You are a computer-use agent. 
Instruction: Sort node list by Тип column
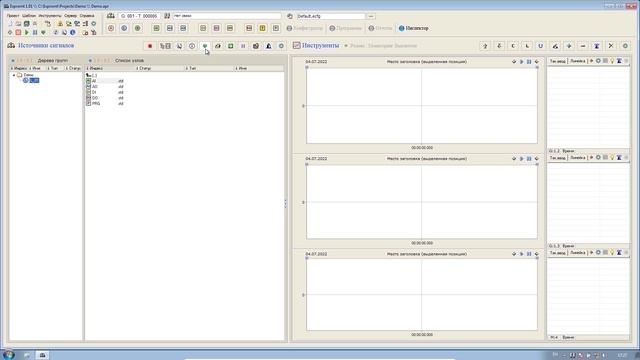(209, 68)
